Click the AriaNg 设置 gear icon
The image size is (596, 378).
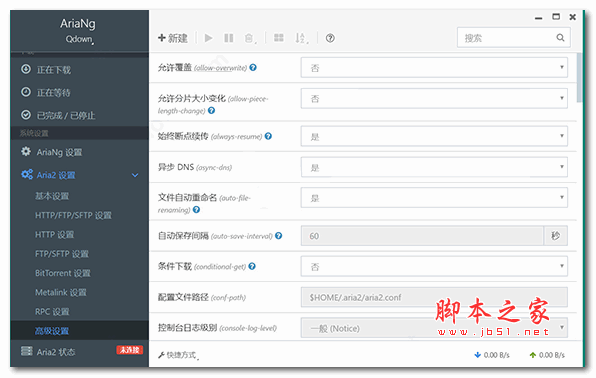tap(26, 151)
